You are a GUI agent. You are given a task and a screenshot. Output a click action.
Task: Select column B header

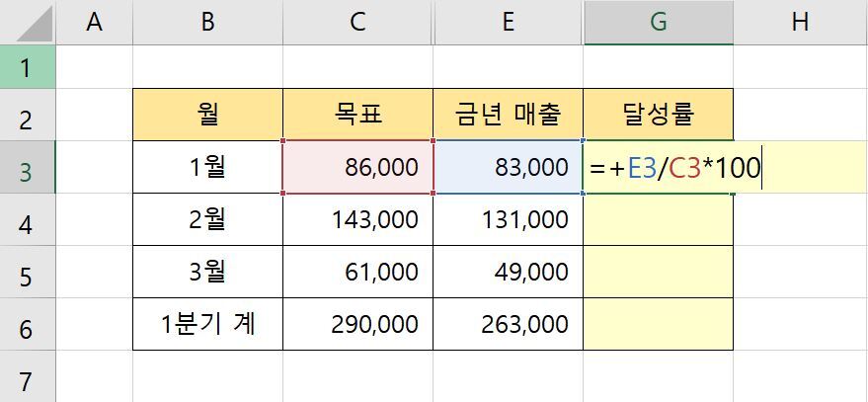pyautogui.click(x=207, y=22)
